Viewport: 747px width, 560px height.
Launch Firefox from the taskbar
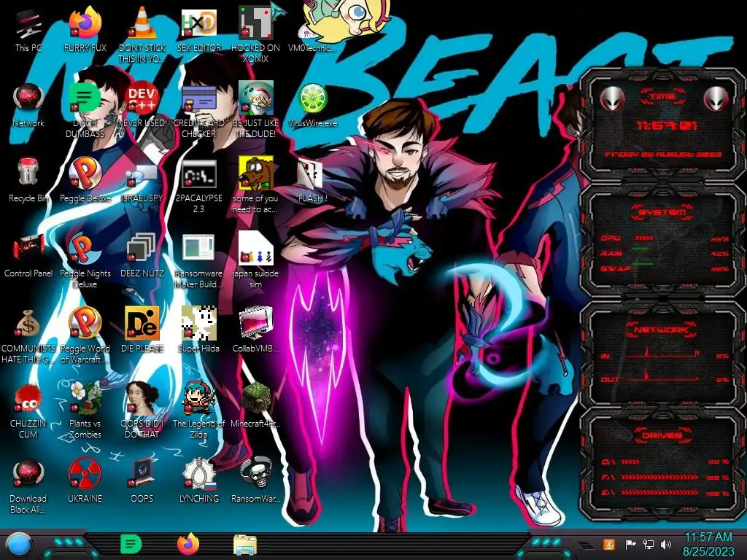click(188, 544)
